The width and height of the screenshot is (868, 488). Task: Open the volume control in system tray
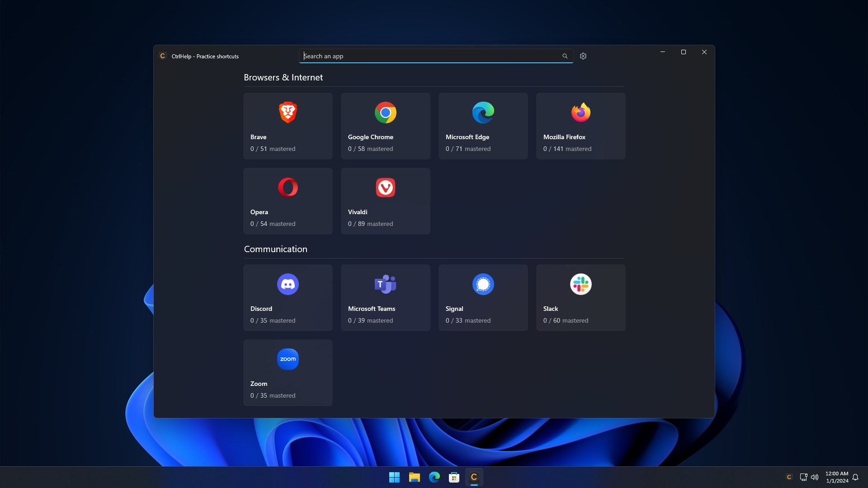click(815, 477)
